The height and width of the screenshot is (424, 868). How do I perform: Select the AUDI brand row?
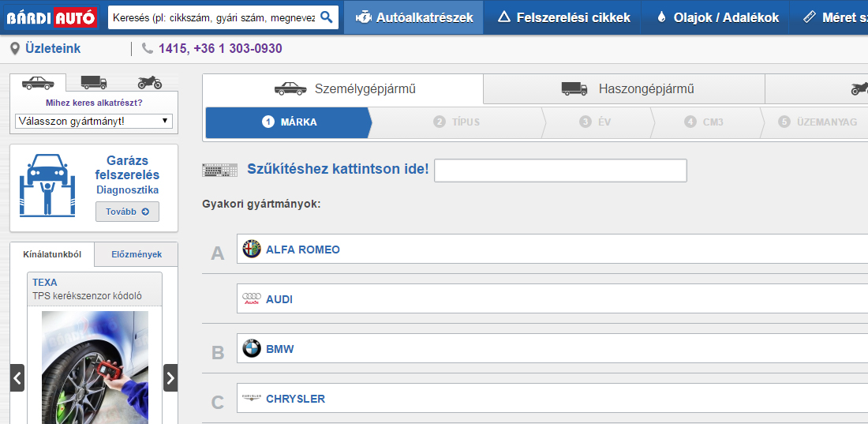pos(552,299)
